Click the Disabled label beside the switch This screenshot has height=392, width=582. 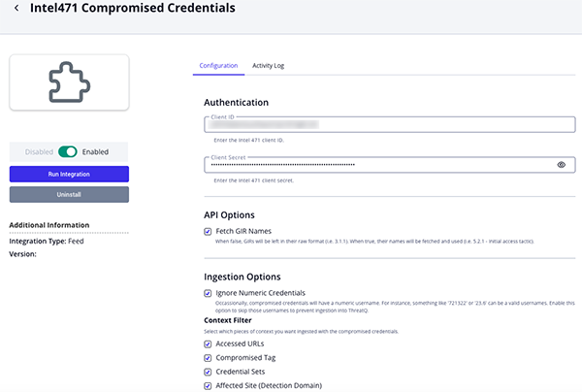(x=39, y=151)
